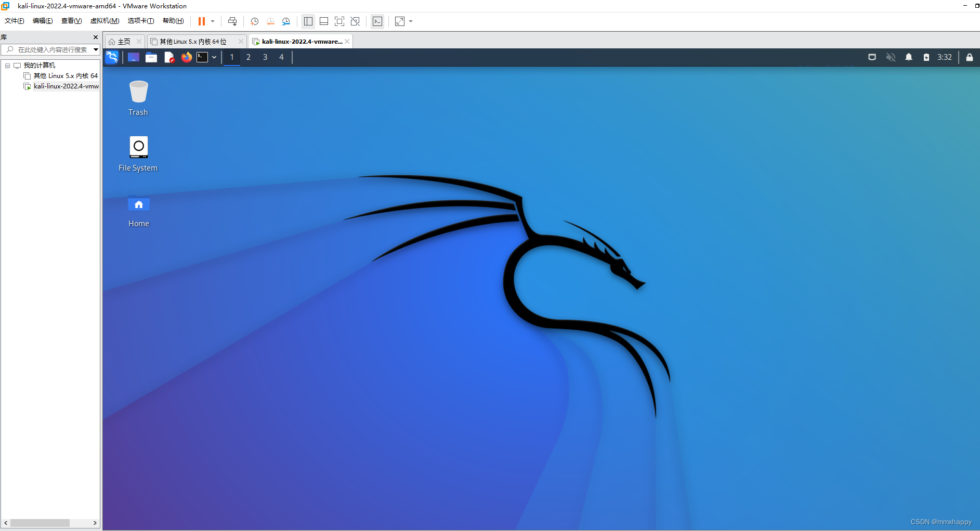Select 其他 Linux 5.x 内核 64 in library
The image size is (980, 531).
66,76
